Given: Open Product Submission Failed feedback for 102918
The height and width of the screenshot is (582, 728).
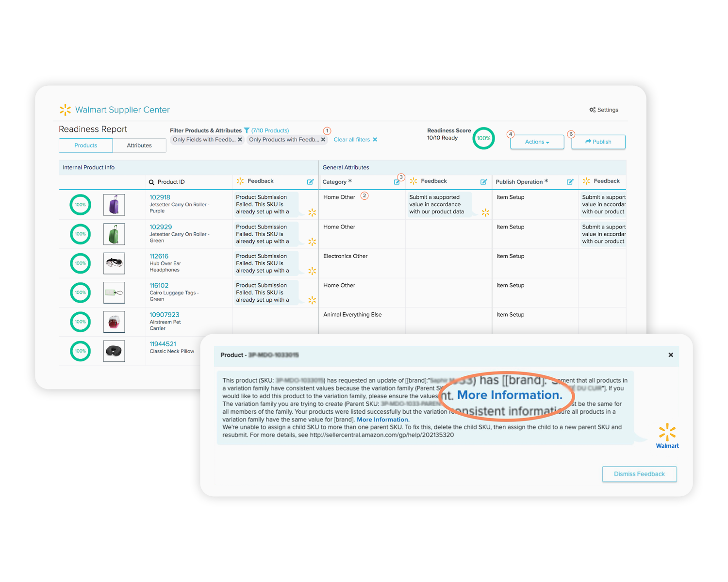Looking at the screenshot, I should coord(266,205).
